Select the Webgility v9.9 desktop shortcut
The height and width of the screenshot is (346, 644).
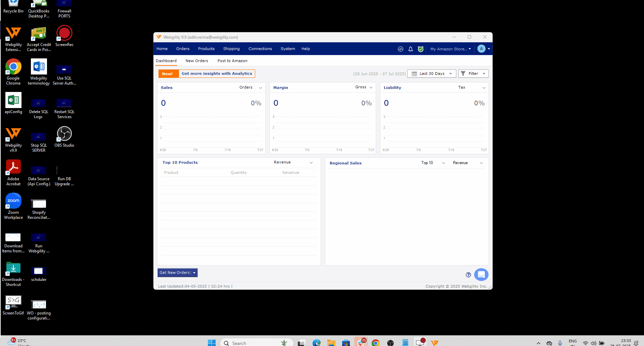point(13,139)
